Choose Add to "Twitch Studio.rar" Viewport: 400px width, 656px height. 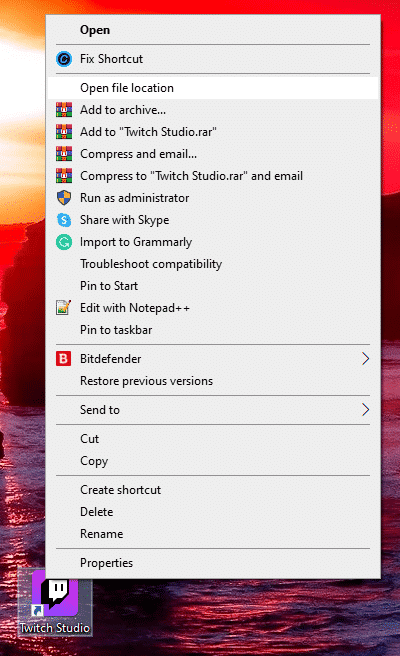[213, 132]
